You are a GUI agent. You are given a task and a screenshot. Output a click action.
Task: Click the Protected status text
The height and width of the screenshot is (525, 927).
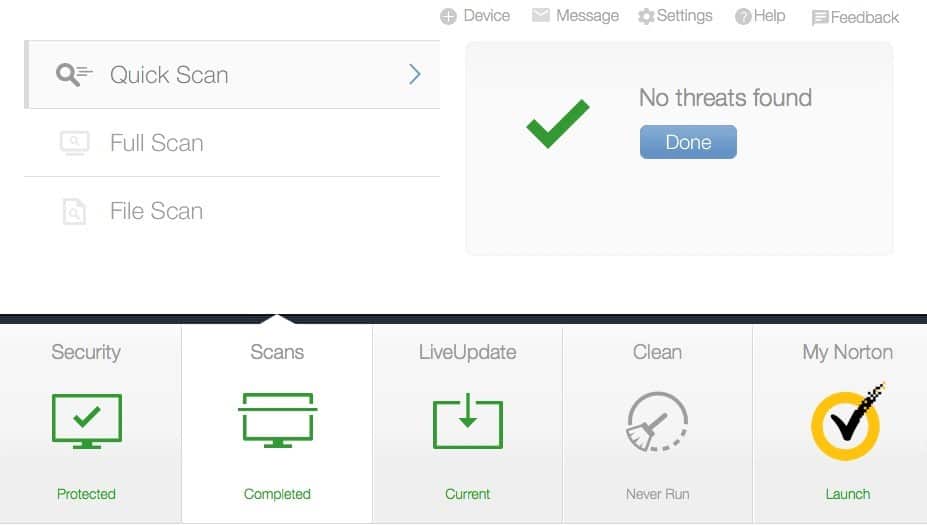point(86,494)
